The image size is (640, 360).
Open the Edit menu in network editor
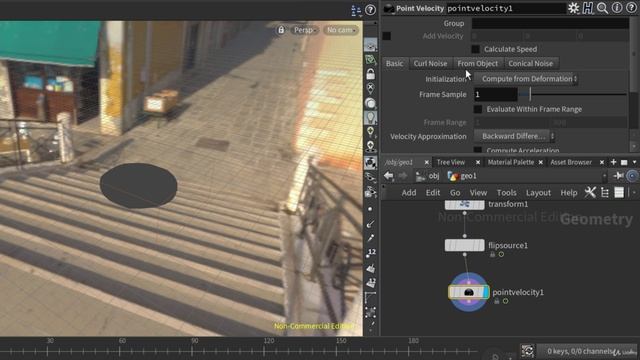point(433,192)
